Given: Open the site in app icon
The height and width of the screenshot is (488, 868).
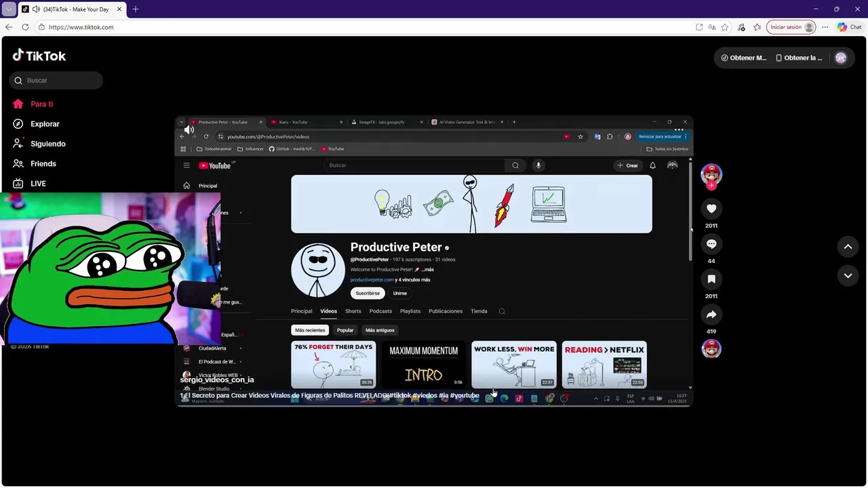Looking at the screenshot, I should (699, 27).
